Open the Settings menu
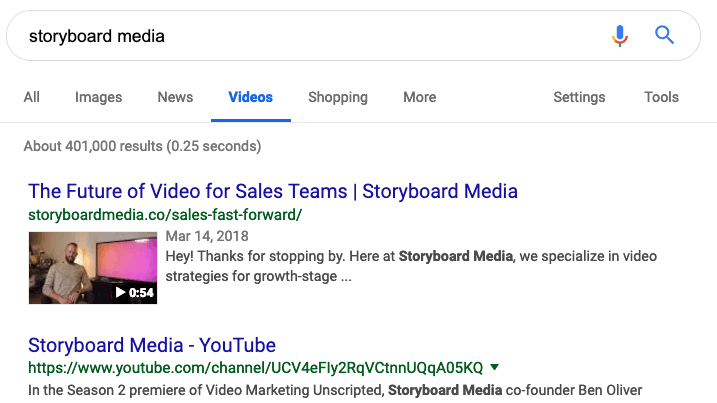 tap(579, 97)
